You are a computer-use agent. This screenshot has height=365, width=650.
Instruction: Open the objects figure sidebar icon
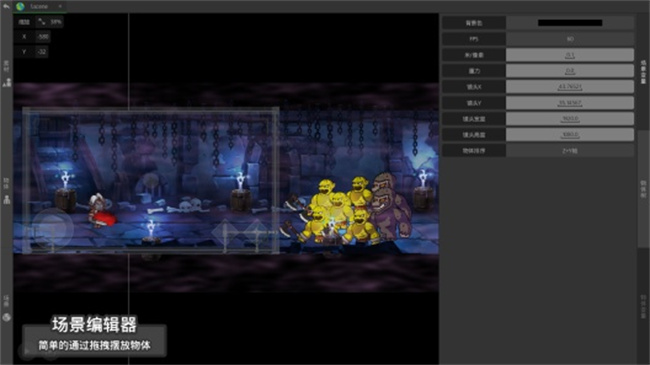(7, 200)
